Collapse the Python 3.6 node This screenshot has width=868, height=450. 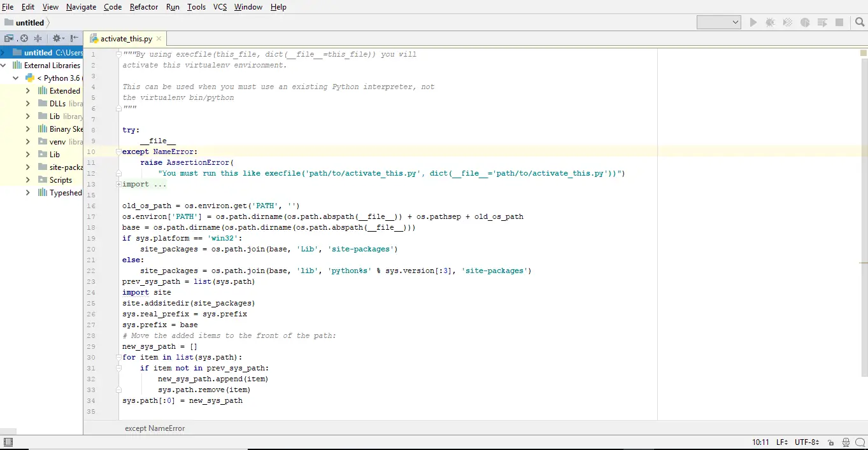click(x=16, y=78)
